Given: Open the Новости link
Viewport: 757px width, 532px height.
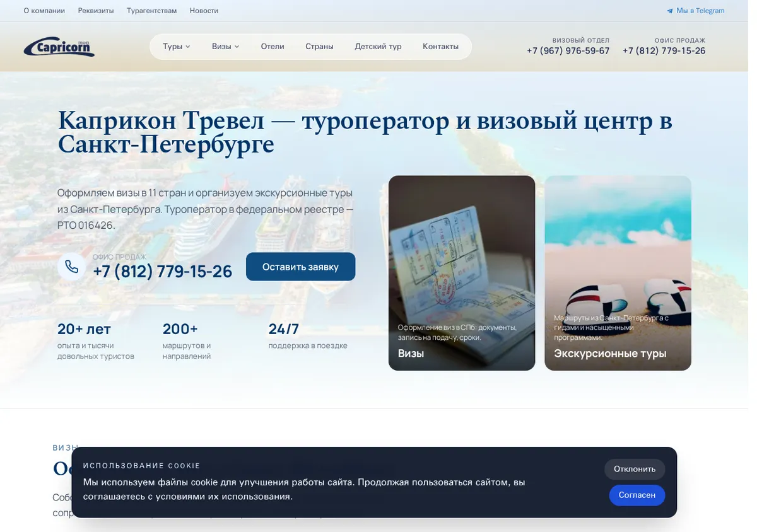Looking at the screenshot, I should click(204, 11).
